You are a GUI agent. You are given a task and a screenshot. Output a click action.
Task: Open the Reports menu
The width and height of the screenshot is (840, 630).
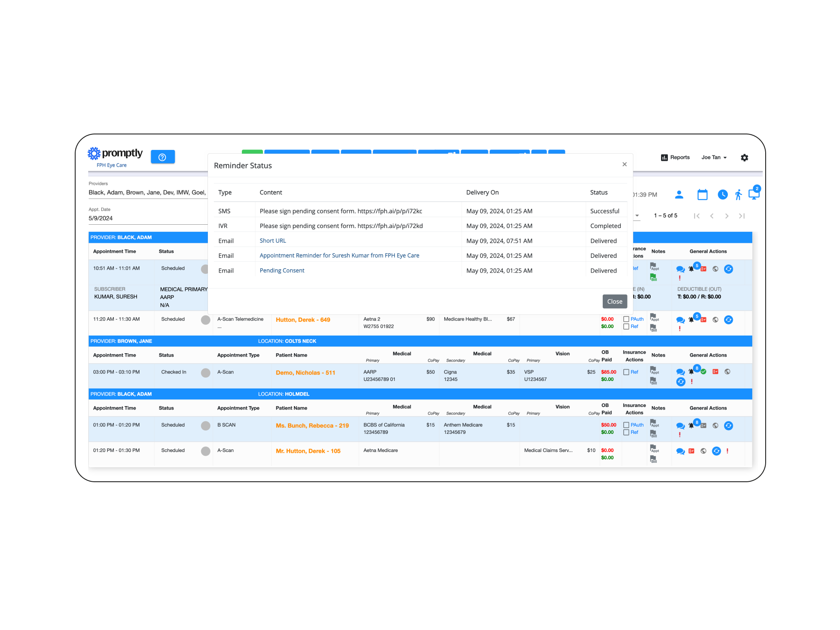[675, 157]
